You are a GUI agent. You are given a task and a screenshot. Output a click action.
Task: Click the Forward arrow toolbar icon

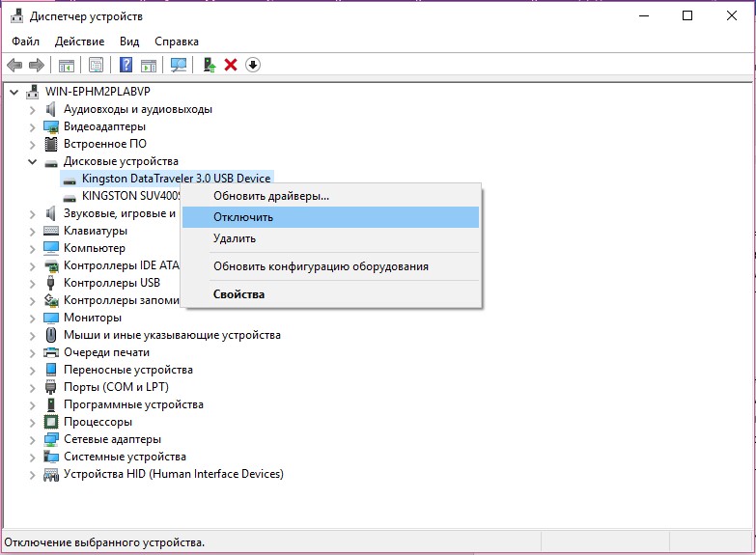point(37,65)
